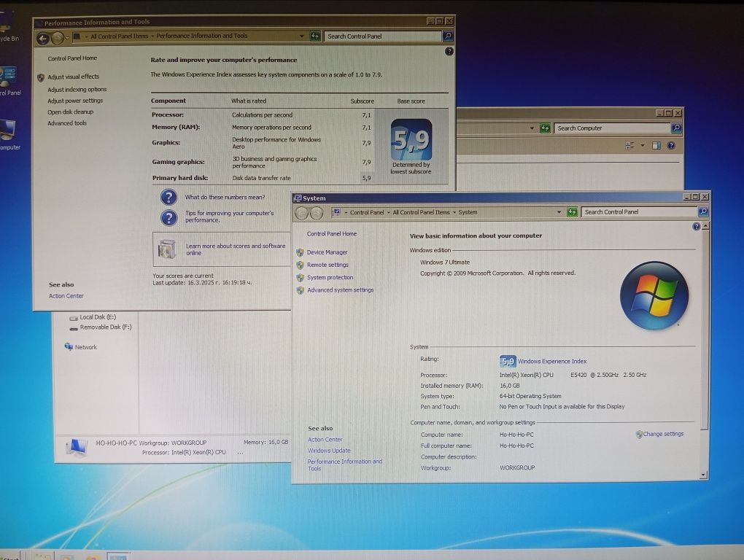Click forward arrow in Performance Information window

pyautogui.click(x=58, y=38)
